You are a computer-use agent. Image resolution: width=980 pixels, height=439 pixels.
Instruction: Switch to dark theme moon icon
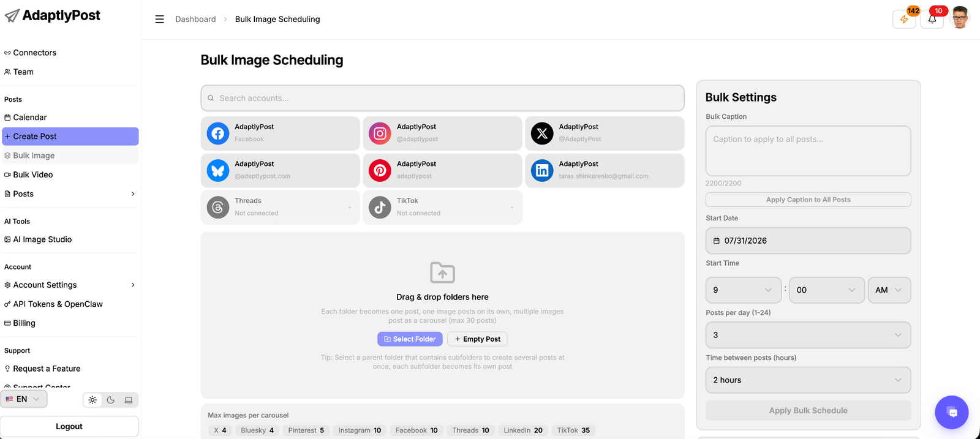tap(111, 400)
